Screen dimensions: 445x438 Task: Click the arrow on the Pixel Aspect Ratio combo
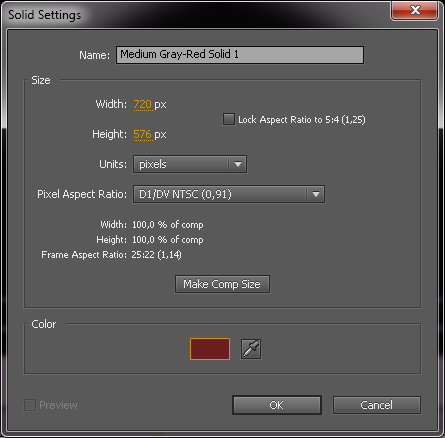[316, 194]
